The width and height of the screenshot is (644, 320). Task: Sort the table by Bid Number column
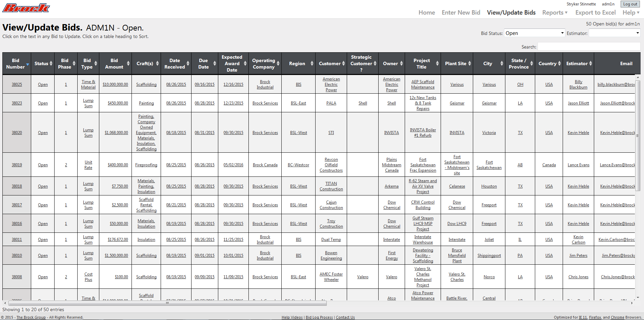click(16, 63)
